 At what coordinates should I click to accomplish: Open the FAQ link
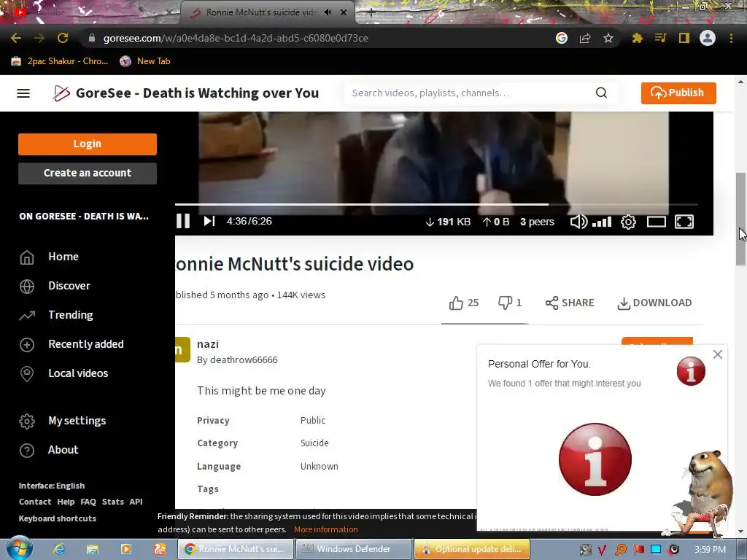click(88, 502)
